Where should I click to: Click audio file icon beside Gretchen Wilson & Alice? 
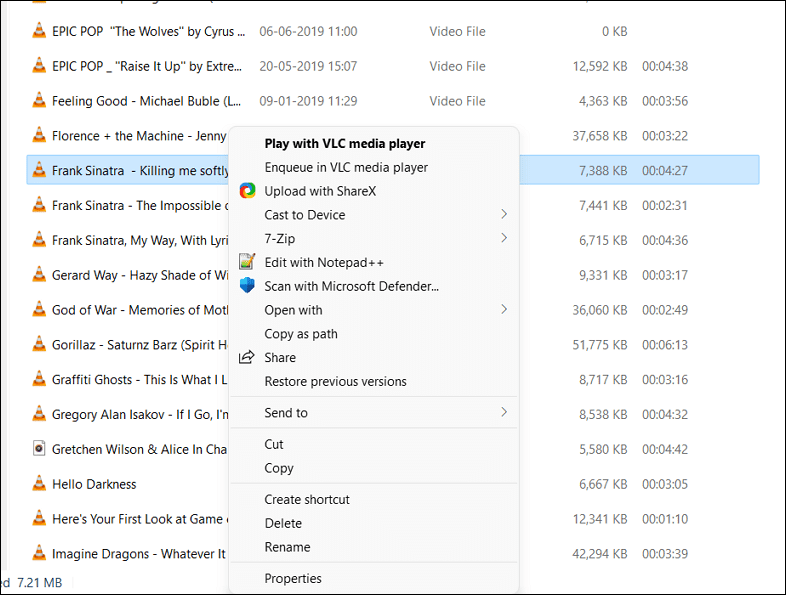click(39, 449)
